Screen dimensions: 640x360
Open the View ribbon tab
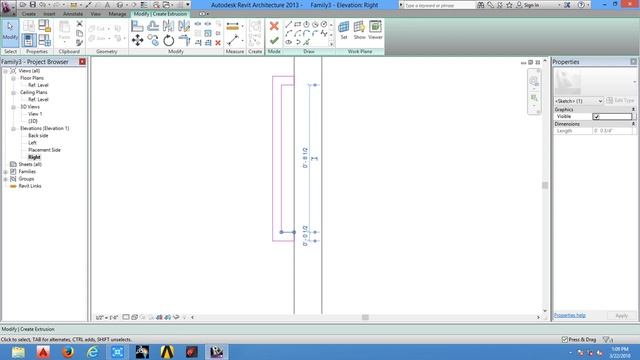coord(96,14)
